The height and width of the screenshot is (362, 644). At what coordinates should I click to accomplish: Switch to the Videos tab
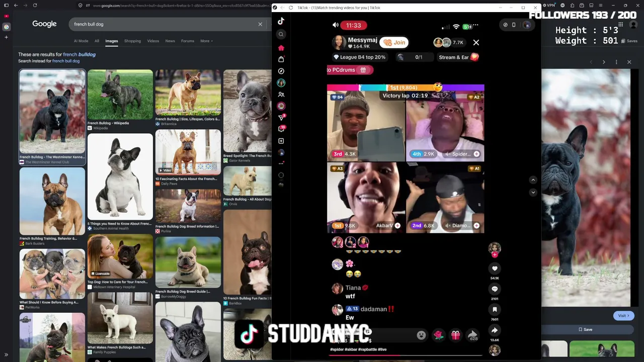(153, 41)
